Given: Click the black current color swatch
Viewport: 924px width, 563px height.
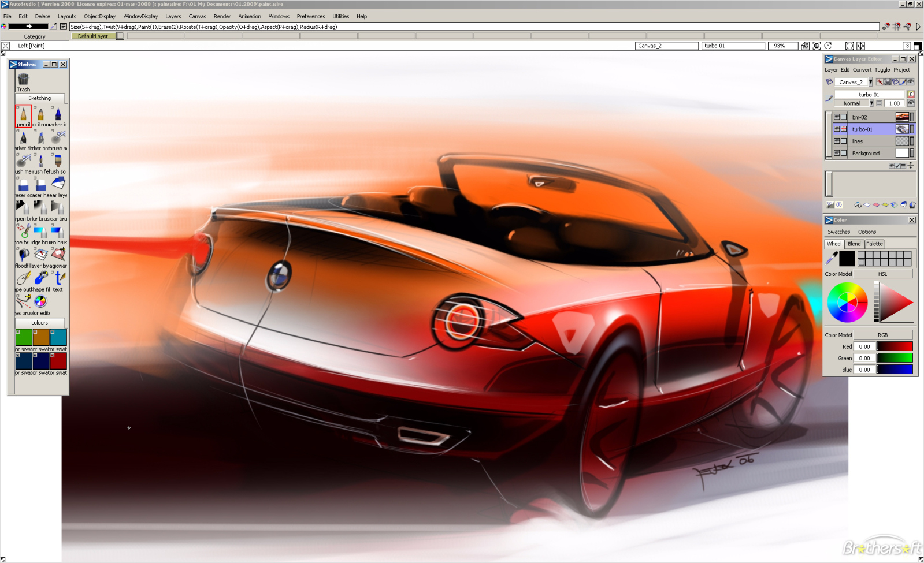Looking at the screenshot, I should click(x=847, y=259).
